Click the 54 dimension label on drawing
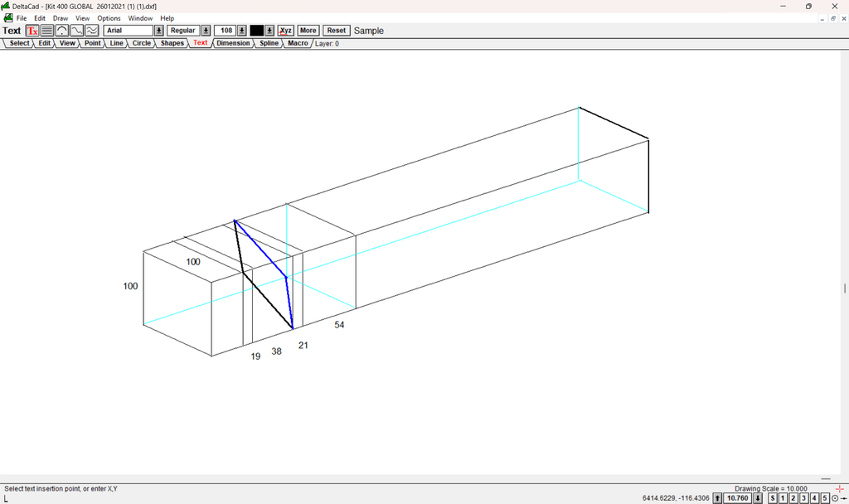 click(x=339, y=325)
